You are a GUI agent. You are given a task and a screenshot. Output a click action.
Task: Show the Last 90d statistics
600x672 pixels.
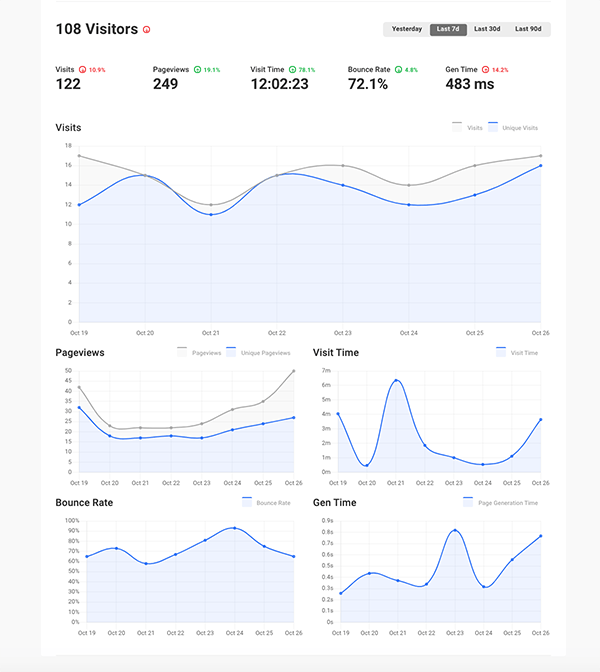pos(529,29)
